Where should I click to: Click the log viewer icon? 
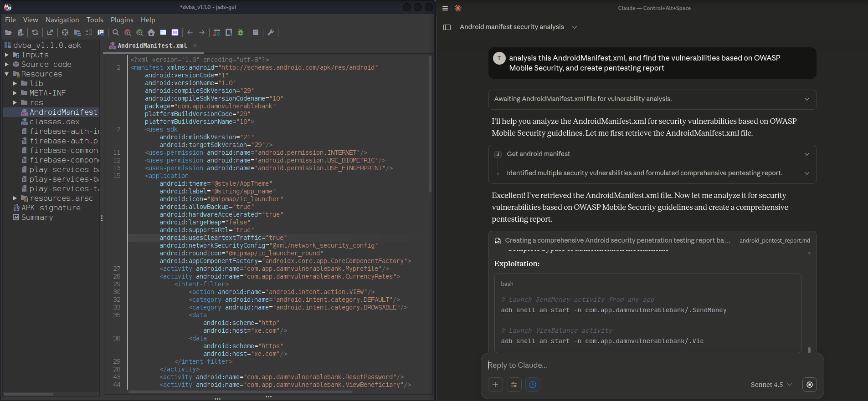coord(256,32)
